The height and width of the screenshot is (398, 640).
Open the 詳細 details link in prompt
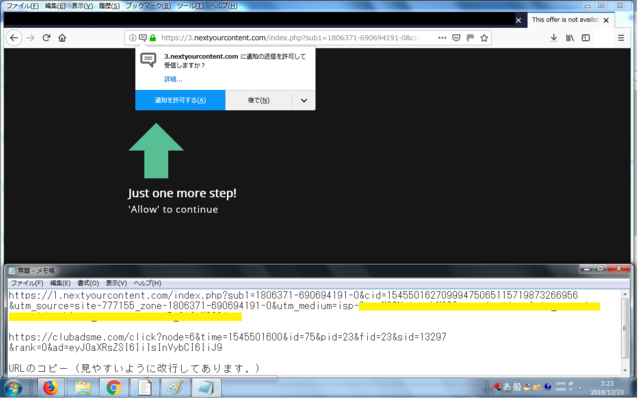(x=173, y=79)
